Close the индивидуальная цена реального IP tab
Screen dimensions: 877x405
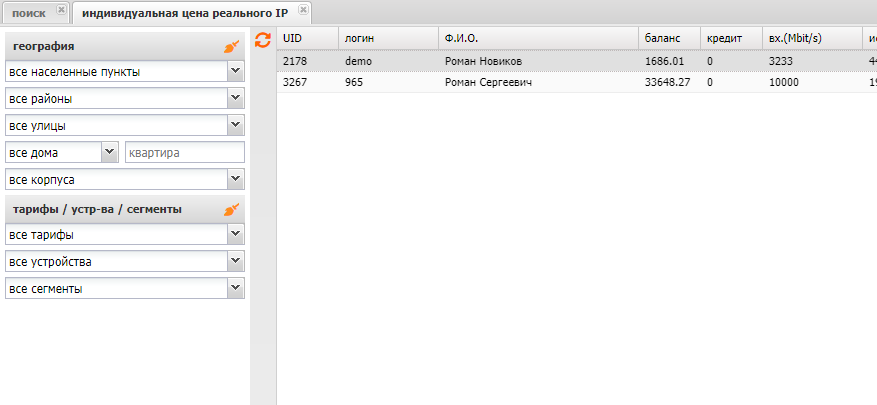click(x=304, y=10)
